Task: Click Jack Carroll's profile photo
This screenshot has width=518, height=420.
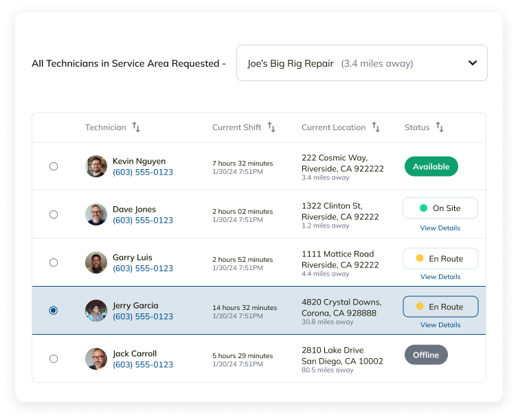Action: point(96,359)
